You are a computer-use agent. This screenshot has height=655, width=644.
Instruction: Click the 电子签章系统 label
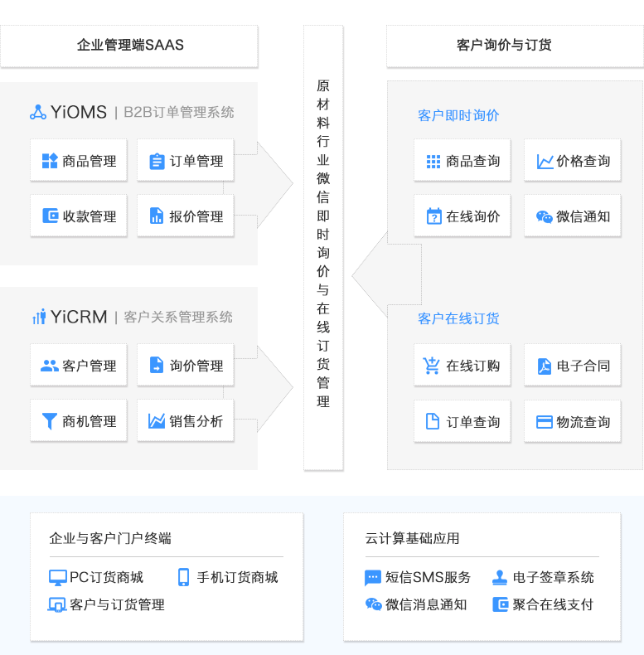pos(554,577)
